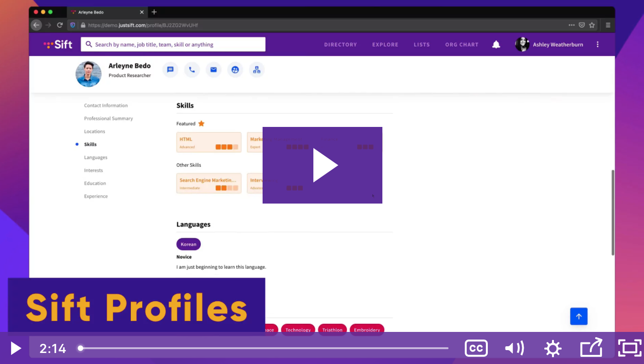Image resolution: width=644 pixels, height=364 pixels.
Task: Open the Directory menu
Action: point(340,45)
